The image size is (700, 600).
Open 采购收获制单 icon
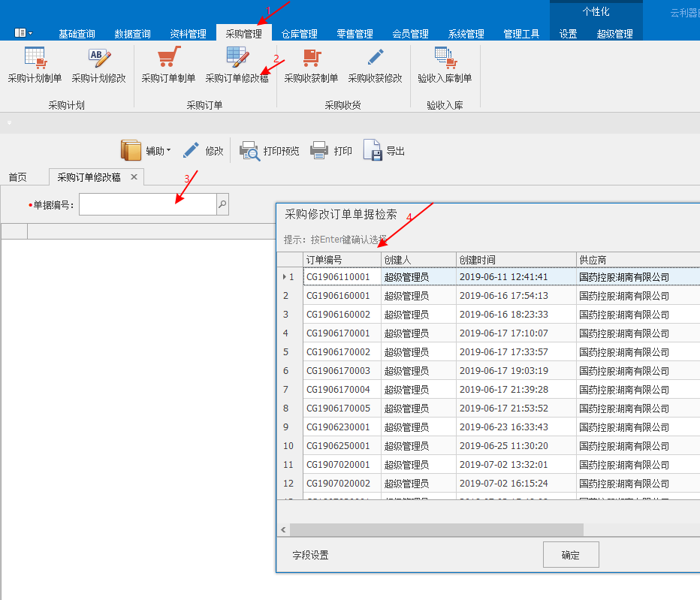(311, 57)
